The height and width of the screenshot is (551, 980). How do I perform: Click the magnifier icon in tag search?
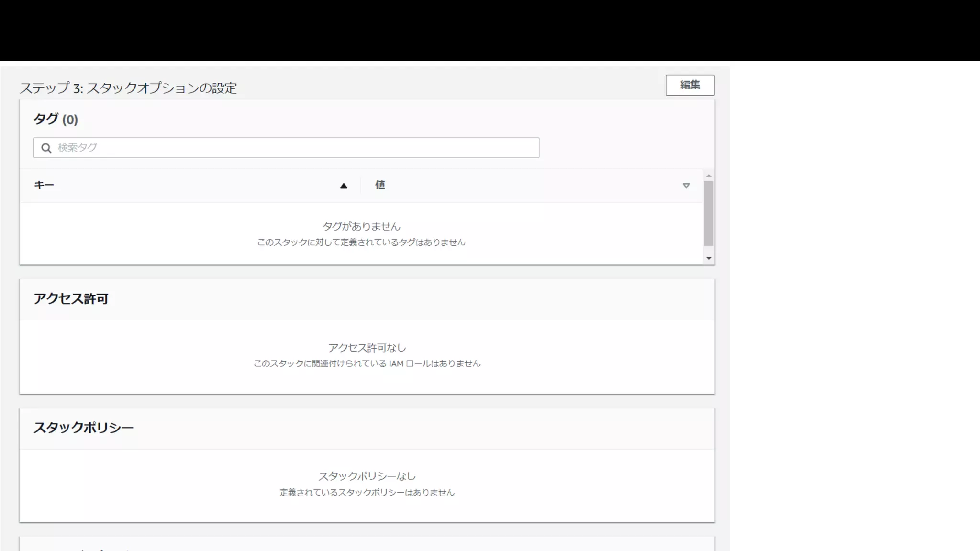[x=46, y=148]
